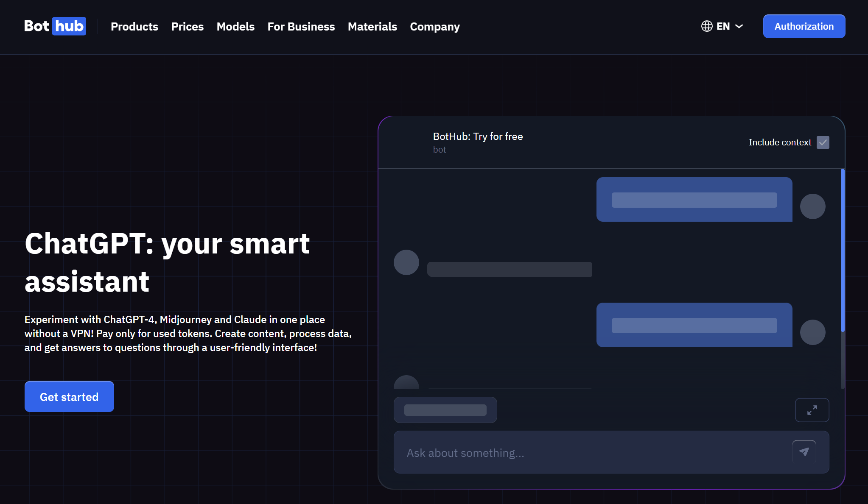Image resolution: width=868 pixels, height=504 pixels.
Task: Expand the EN language dropdown chevron
Action: click(739, 26)
